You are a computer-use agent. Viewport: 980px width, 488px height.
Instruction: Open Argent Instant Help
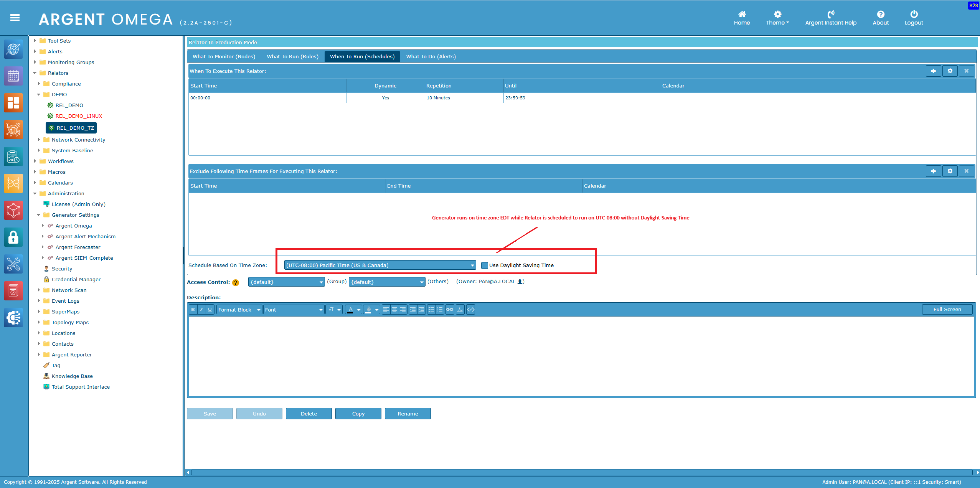tap(830, 18)
